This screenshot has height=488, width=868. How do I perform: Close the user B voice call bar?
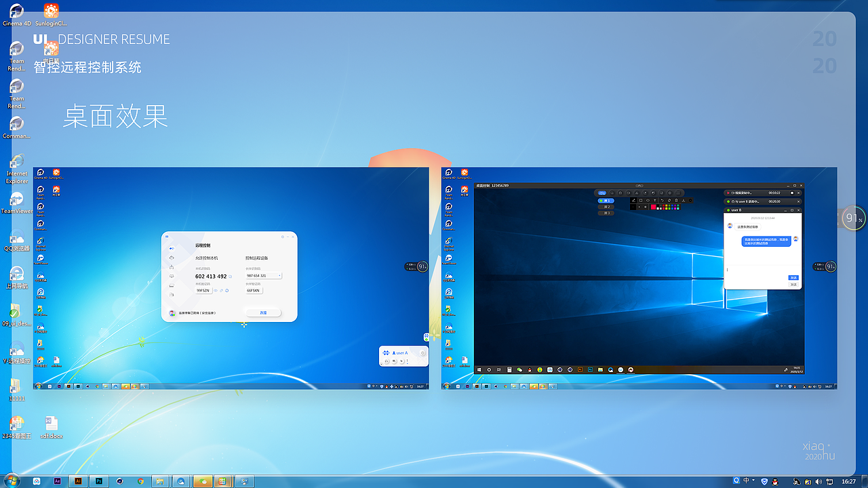pyautogui.click(x=798, y=201)
